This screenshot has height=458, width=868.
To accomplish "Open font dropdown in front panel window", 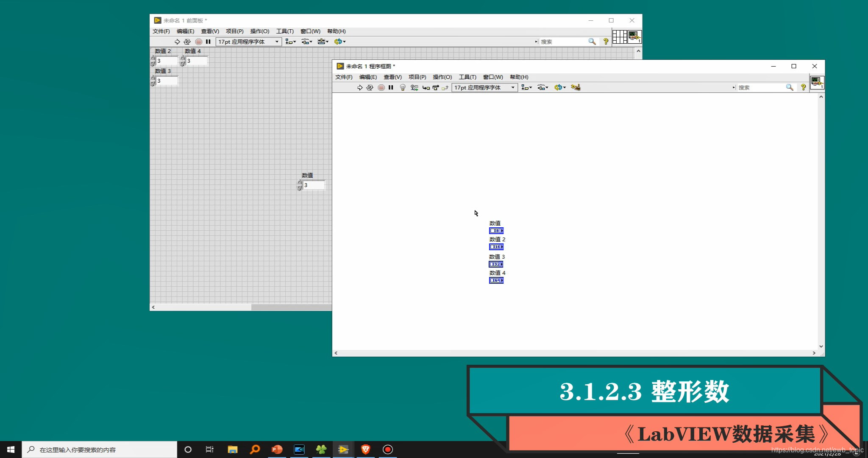I will pyautogui.click(x=248, y=42).
